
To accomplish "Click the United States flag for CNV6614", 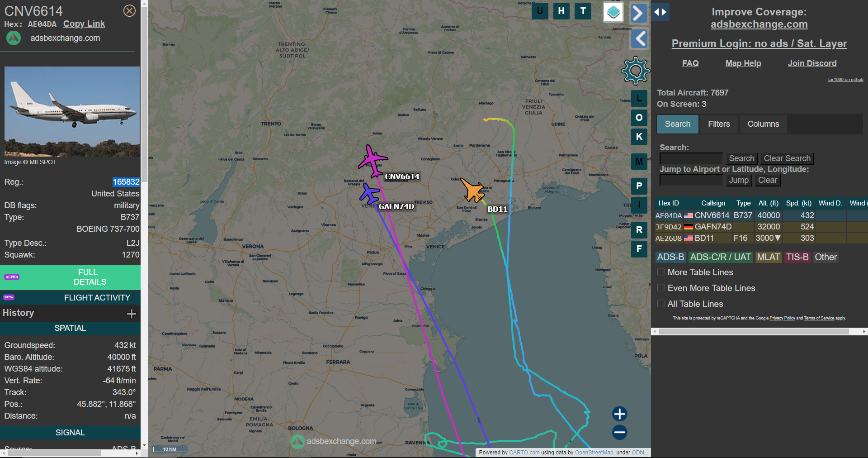I will [x=689, y=215].
